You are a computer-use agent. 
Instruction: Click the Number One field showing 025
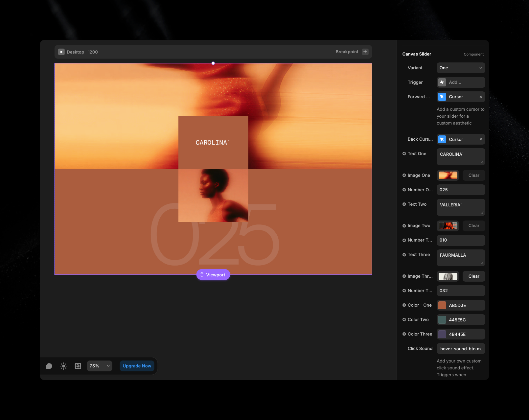click(x=461, y=190)
